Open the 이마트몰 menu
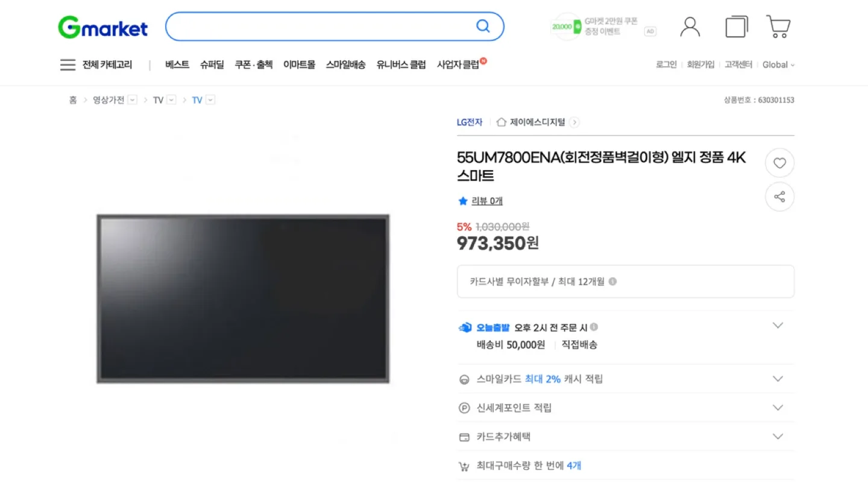 299,65
